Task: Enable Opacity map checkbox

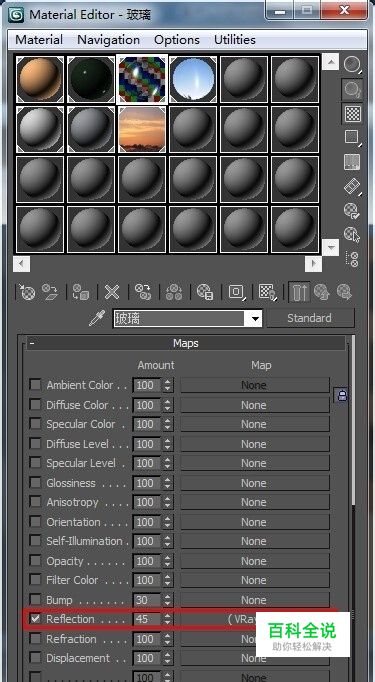Action: pyautogui.click(x=35, y=561)
